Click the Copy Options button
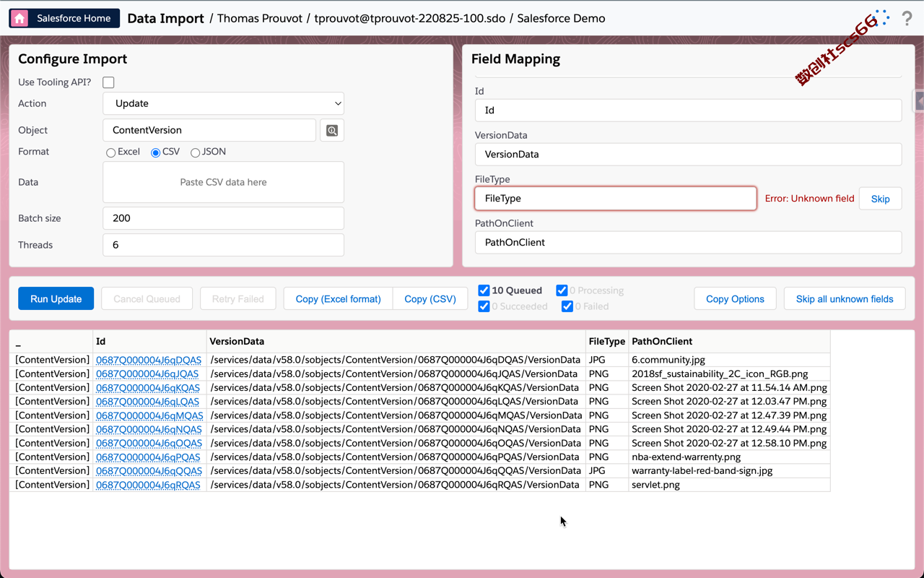 point(735,298)
